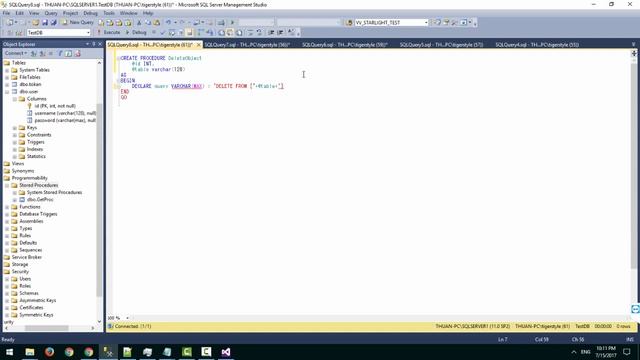Collapse the Columns folder node
The image size is (640, 360).
pos(15,99)
